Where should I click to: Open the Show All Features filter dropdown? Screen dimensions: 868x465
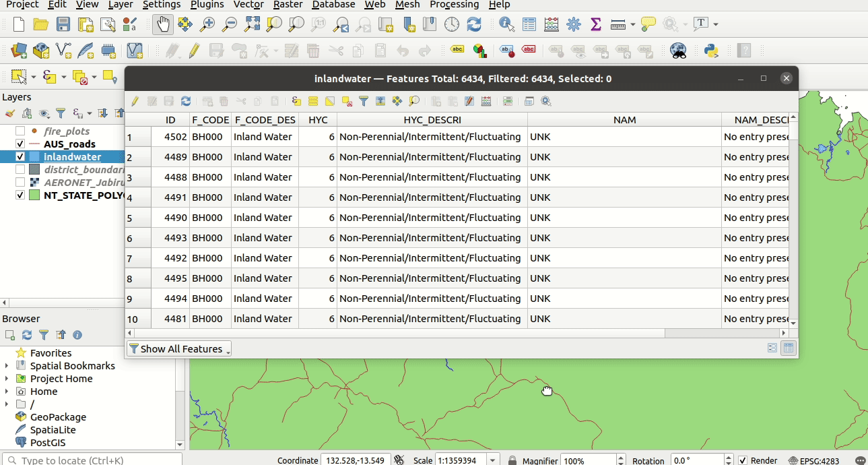[178, 349]
